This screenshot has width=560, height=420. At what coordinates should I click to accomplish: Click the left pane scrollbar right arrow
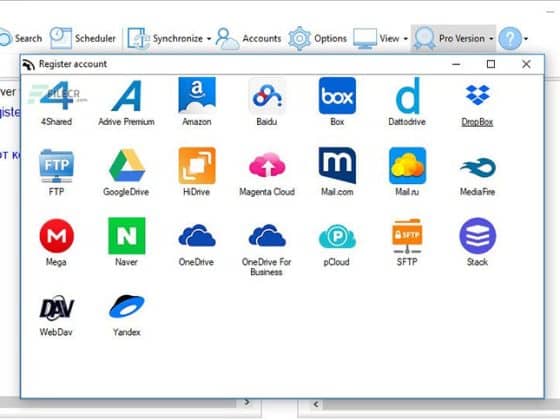coord(247,402)
